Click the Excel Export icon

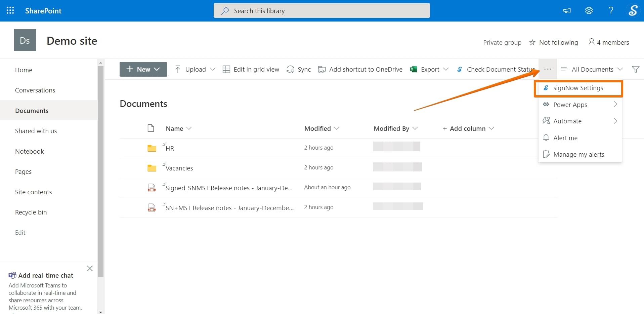pos(414,69)
